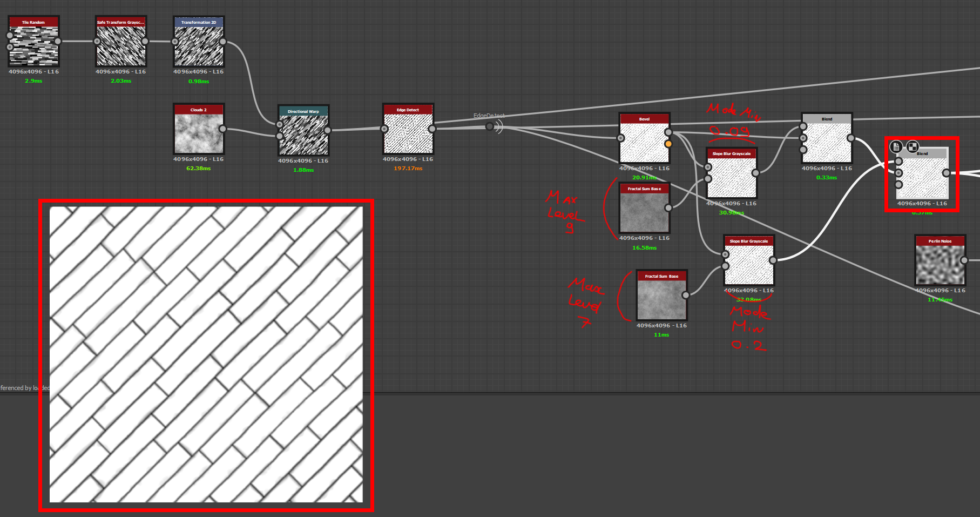Click the output pin of the Edge Detect node

(432, 129)
